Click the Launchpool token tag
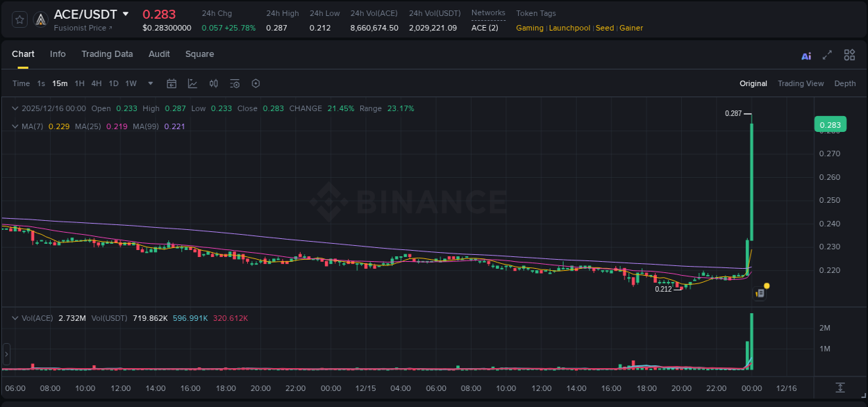 pos(569,28)
